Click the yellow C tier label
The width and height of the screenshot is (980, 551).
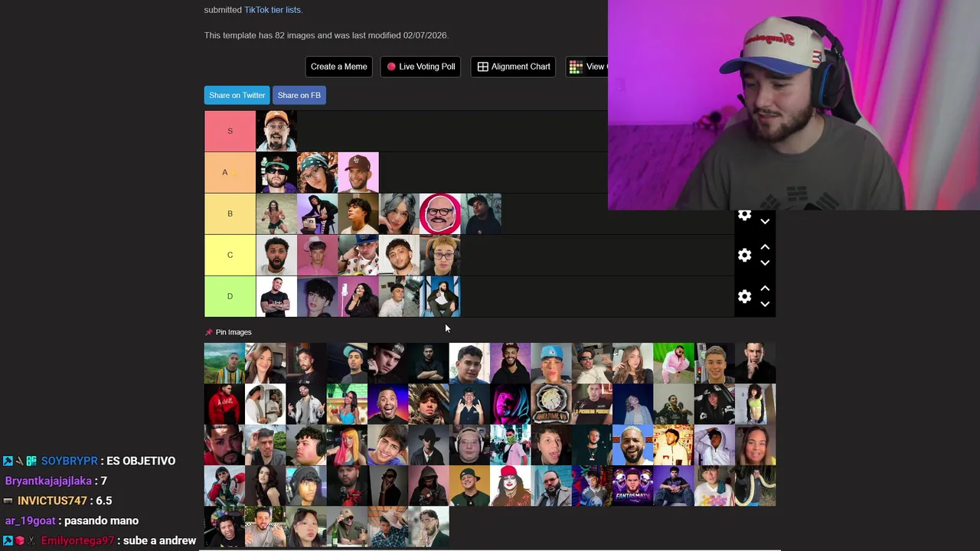(x=230, y=255)
